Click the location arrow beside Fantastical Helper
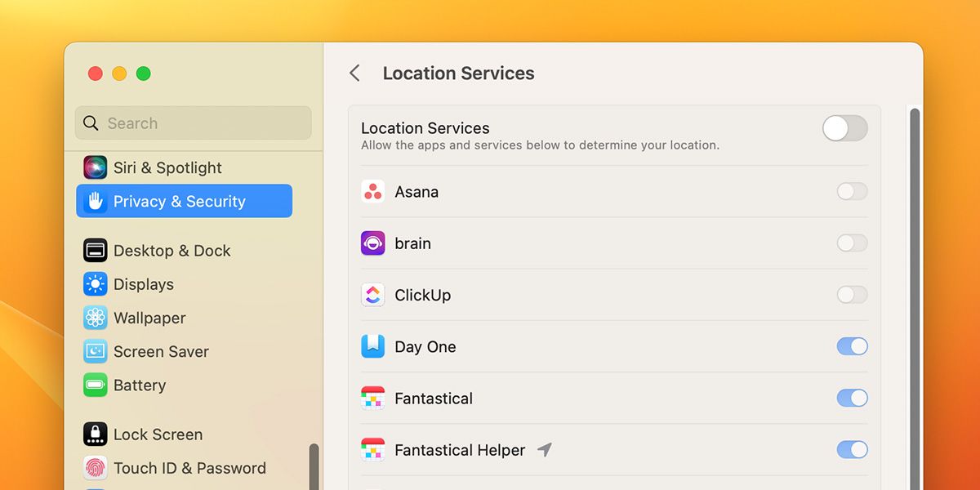The height and width of the screenshot is (490, 980). click(545, 448)
